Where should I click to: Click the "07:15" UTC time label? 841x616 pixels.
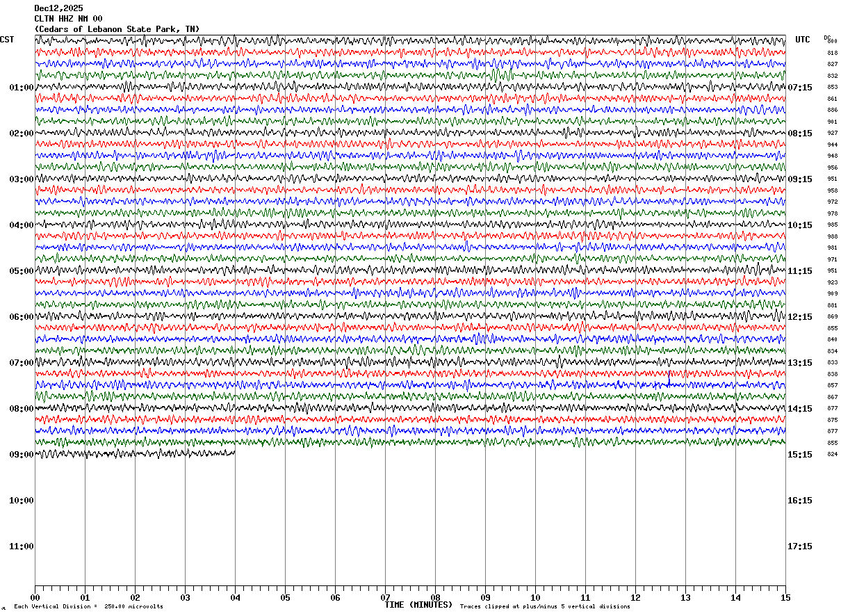click(x=800, y=88)
